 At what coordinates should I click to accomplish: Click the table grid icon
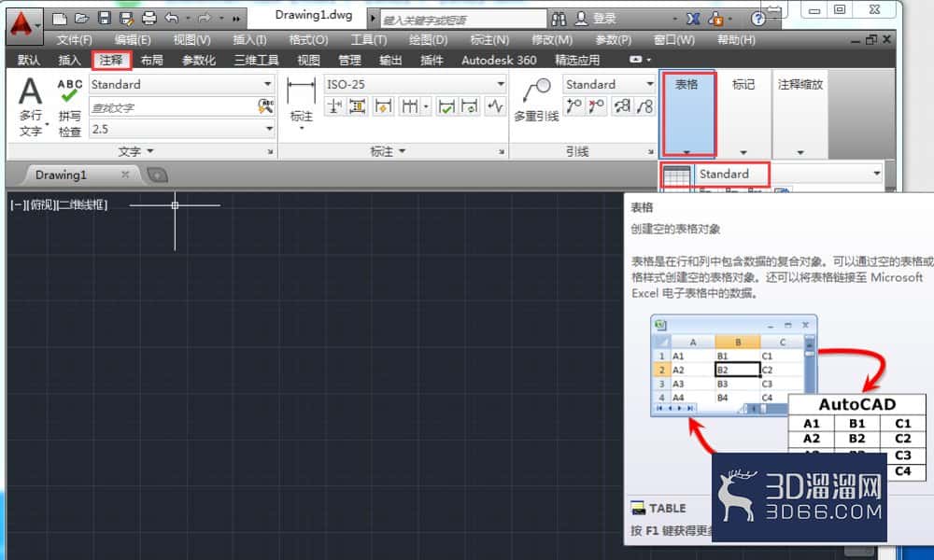(x=676, y=176)
